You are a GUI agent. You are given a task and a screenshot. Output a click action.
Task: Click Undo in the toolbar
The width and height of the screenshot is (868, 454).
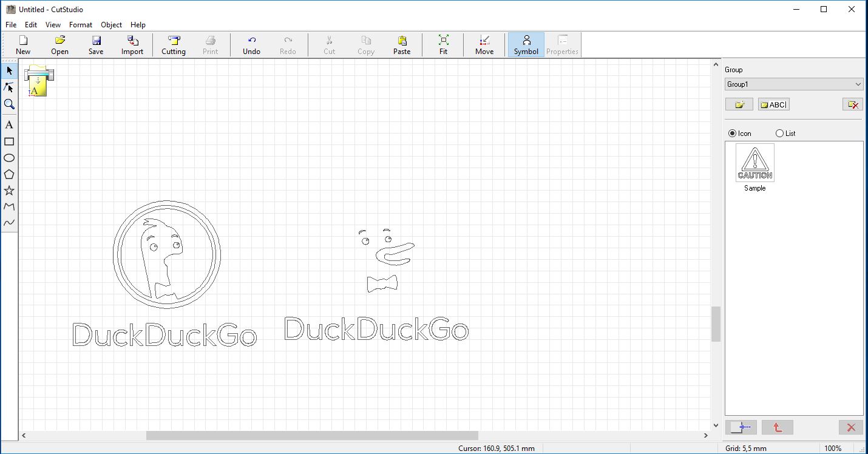tap(251, 44)
